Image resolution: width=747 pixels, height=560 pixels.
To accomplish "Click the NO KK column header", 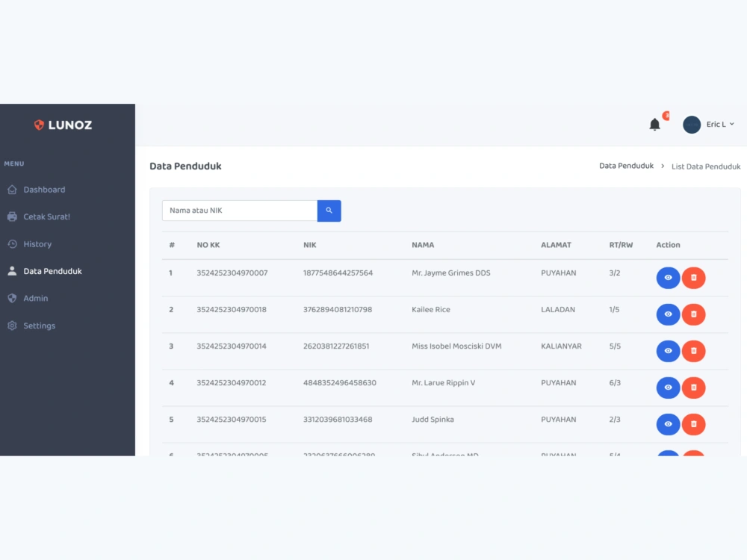I will pyautogui.click(x=208, y=245).
